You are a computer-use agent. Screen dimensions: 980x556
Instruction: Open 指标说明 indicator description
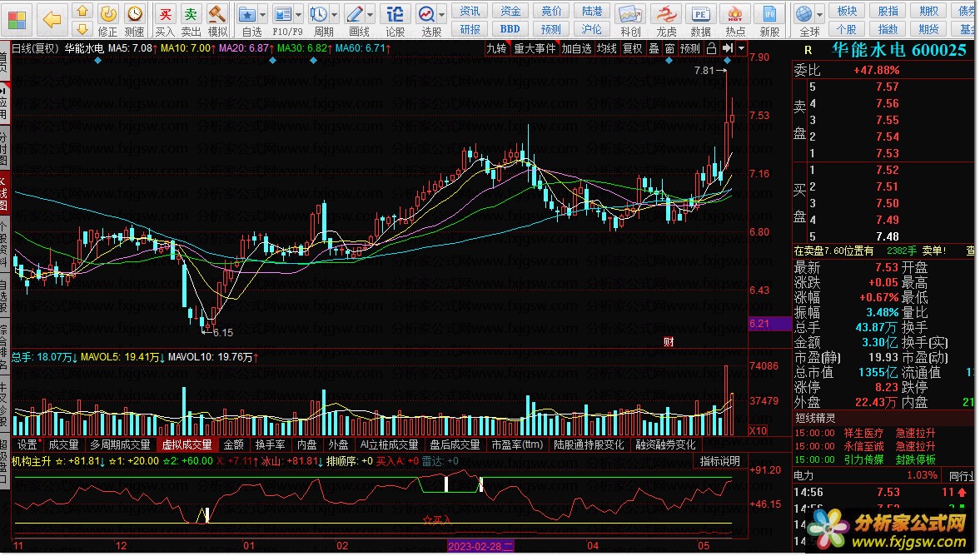[x=719, y=461]
